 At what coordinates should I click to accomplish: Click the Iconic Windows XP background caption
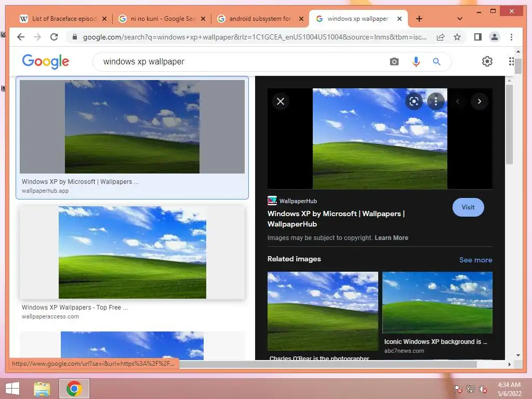(x=435, y=342)
